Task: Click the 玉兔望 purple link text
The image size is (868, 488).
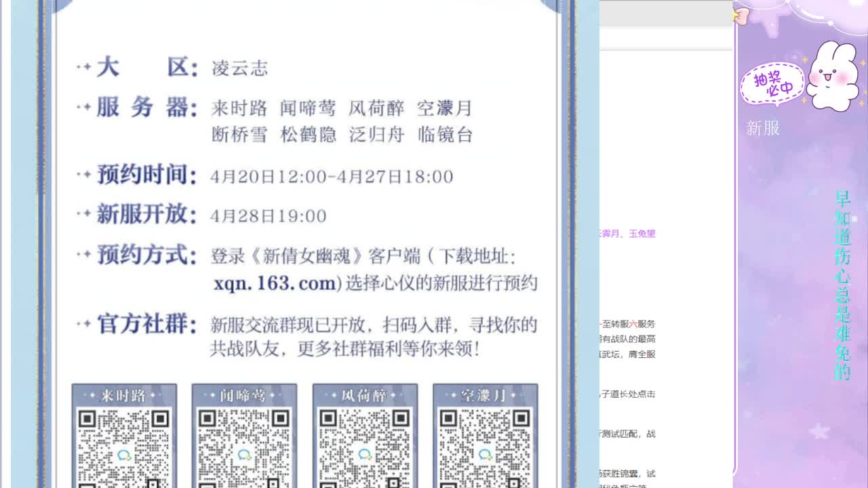Action: click(x=642, y=233)
